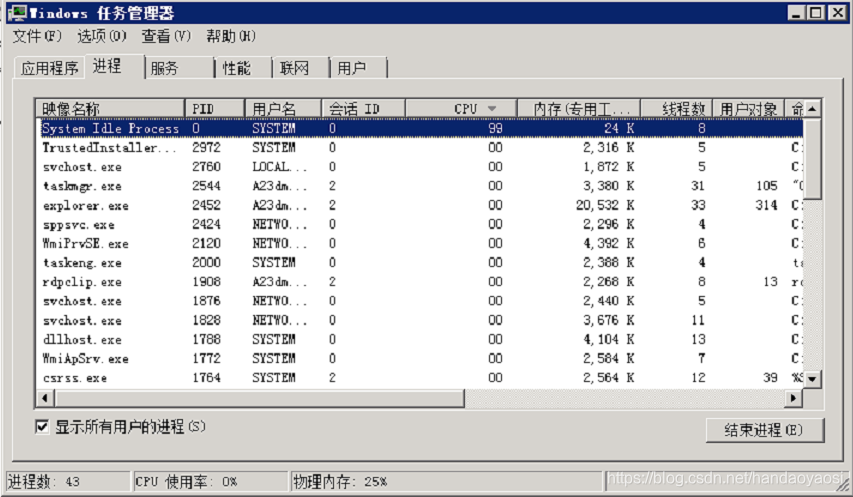Click the horizontal scroll left arrow
The height and width of the screenshot is (497, 853).
(x=45, y=398)
